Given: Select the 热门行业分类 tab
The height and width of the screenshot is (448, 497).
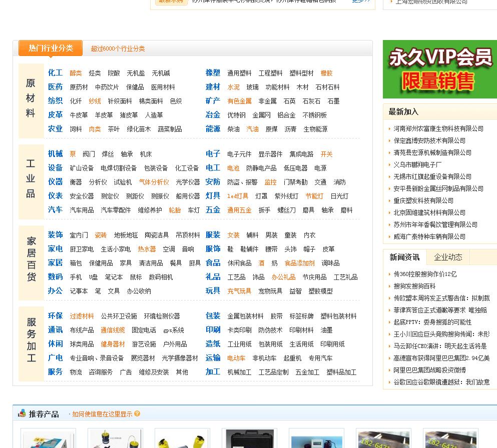Looking at the screenshot, I should (x=51, y=48).
